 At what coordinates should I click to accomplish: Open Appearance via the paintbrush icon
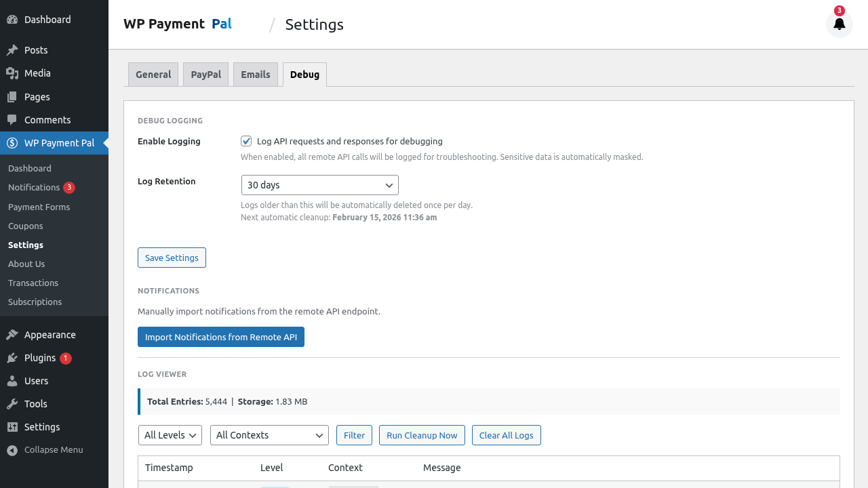click(x=11, y=334)
